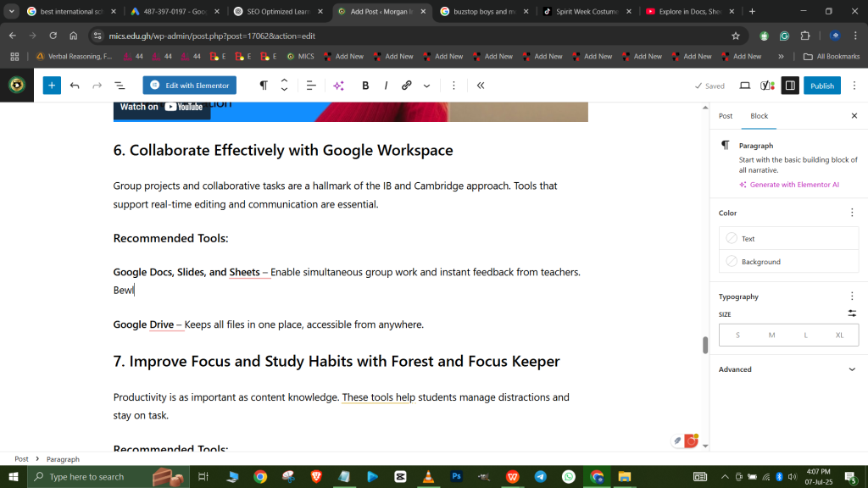868x488 pixels.
Task: Reload the current page
Action: (x=53, y=36)
